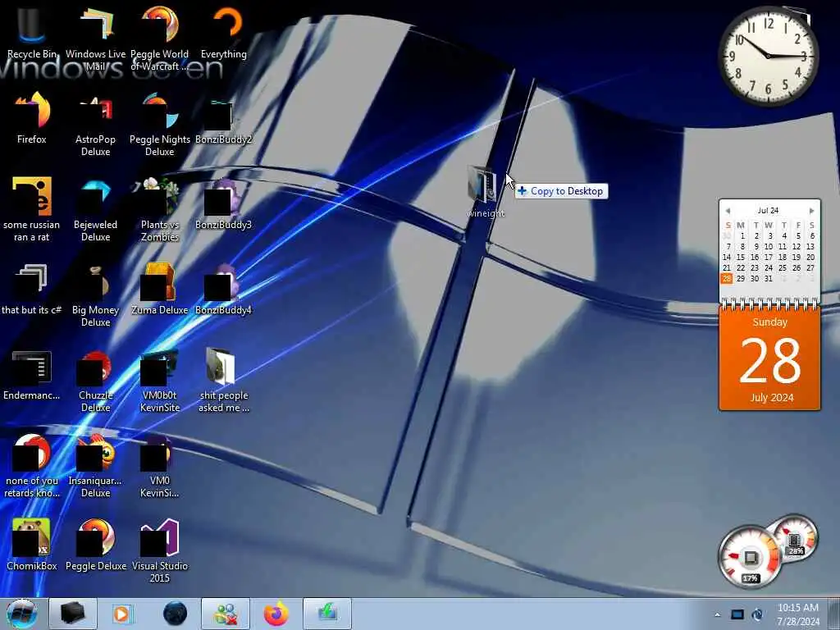The width and height of the screenshot is (840, 630).
Task: Select the Firefox desktop shortcut
Action: tap(32, 118)
